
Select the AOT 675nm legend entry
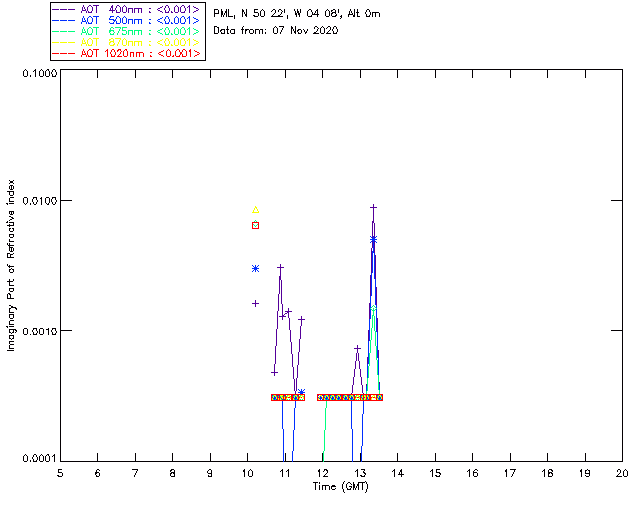(x=127, y=31)
